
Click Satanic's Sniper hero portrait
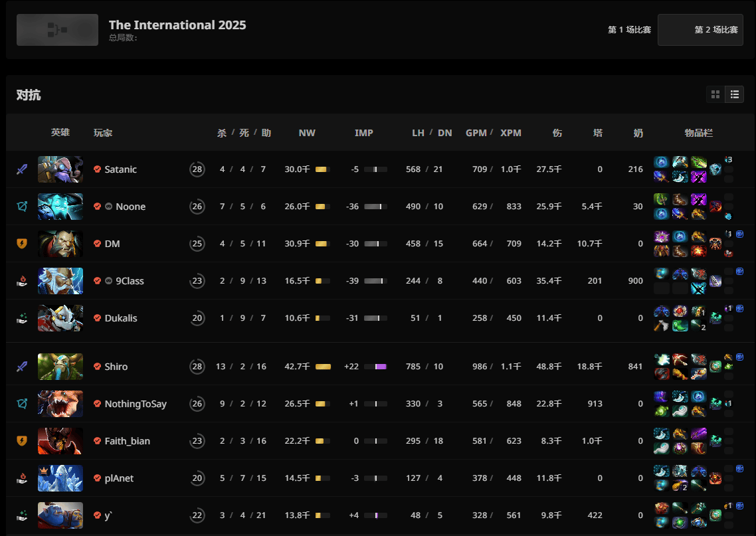(60, 169)
